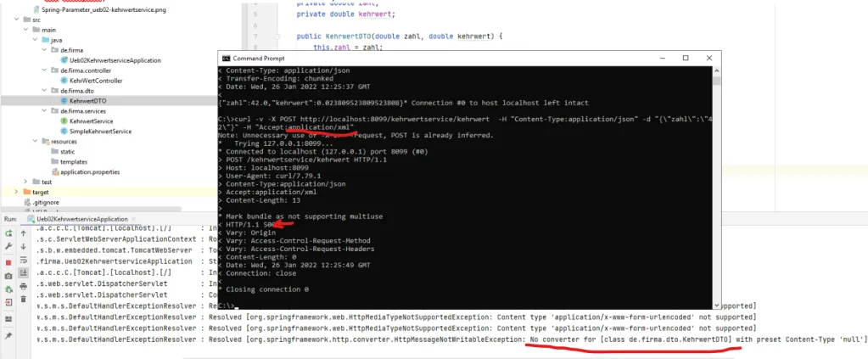Expand the target folder
868x359 pixels.
[16, 192]
